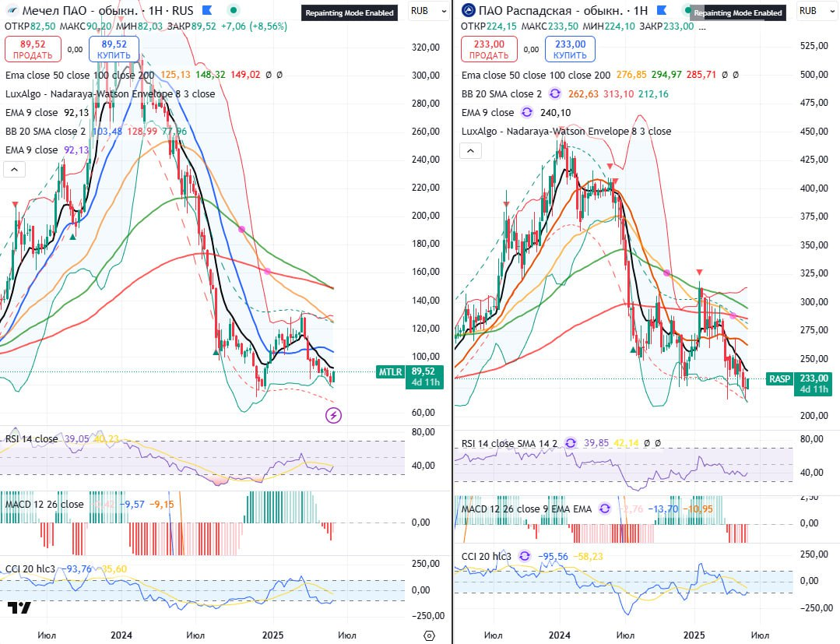The height and width of the screenshot is (644, 840).
Task: Click the green up-triangle signal near 255 on Распадская
Action: tap(633, 350)
